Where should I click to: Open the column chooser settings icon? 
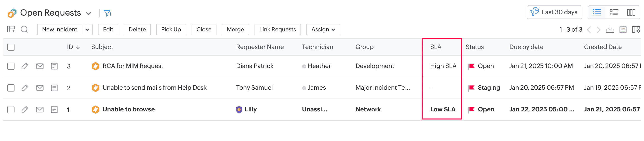coord(636,30)
